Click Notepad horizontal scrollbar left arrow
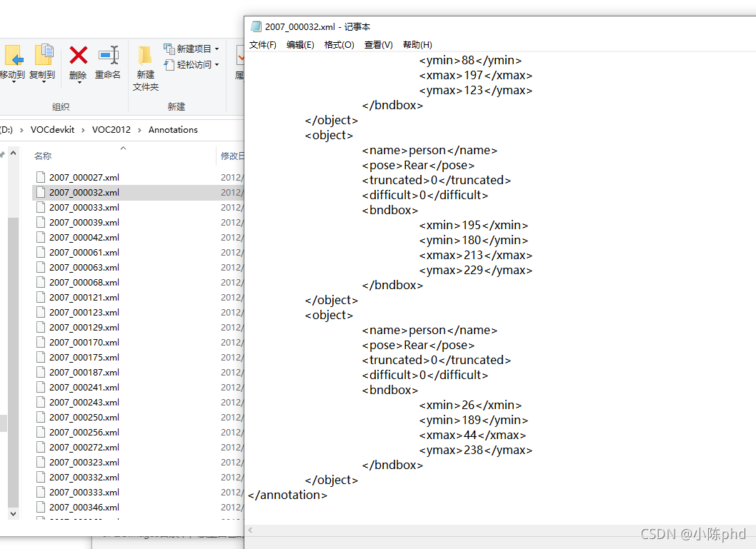This screenshot has width=756, height=549. tap(250, 530)
